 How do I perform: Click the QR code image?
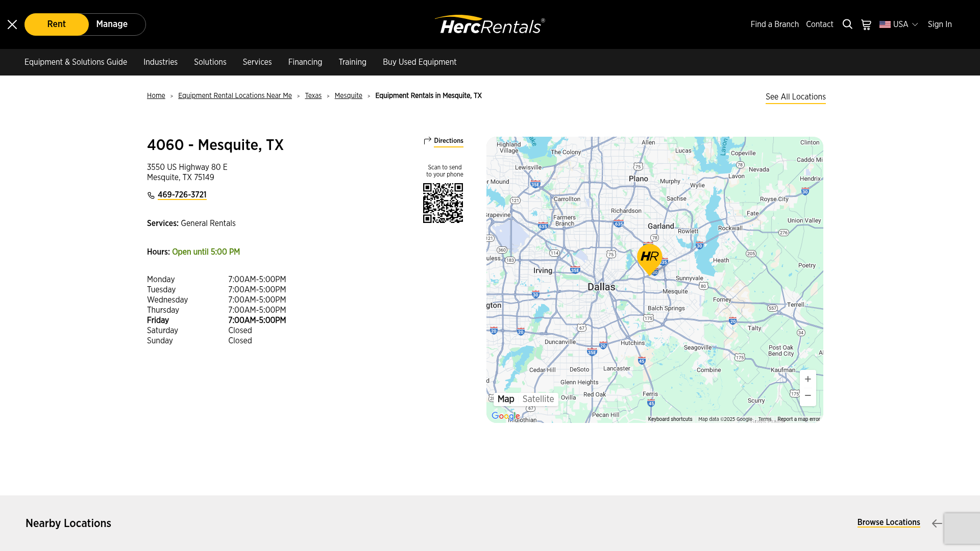[443, 203]
